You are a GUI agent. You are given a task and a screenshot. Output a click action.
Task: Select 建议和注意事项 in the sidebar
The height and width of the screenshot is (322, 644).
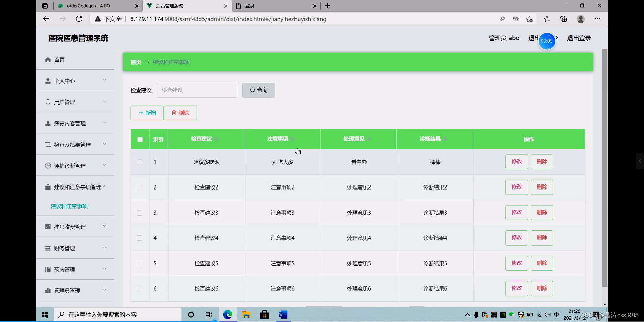[x=69, y=206]
